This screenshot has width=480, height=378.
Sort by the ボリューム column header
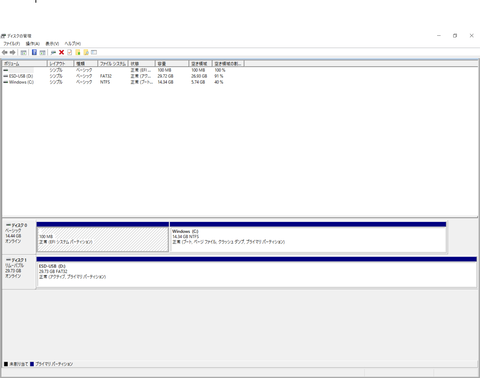(x=24, y=63)
